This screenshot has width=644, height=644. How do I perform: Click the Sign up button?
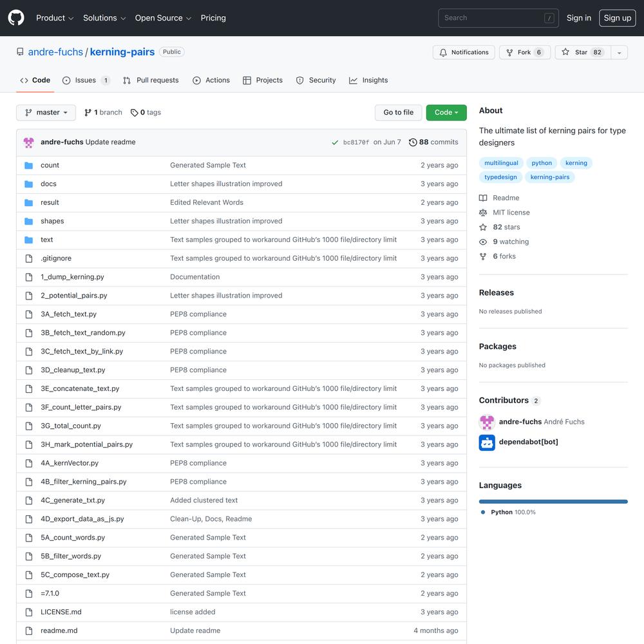[x=618, y=17]
